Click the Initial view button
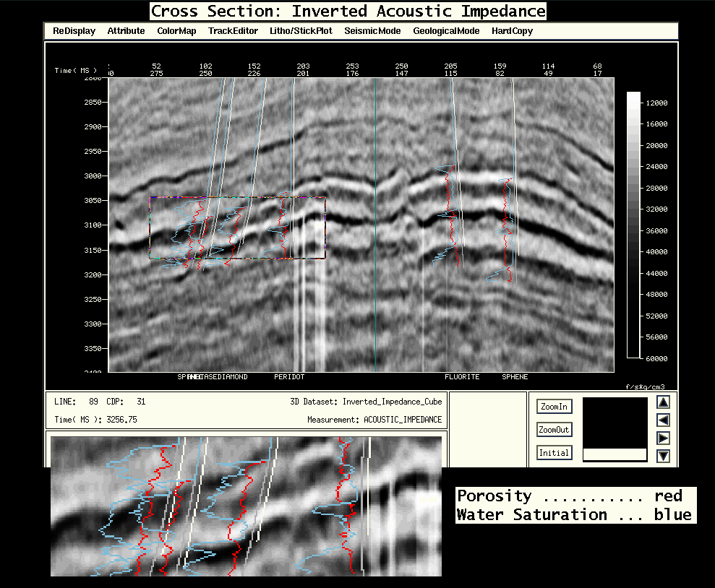 [x=554, y=453]
